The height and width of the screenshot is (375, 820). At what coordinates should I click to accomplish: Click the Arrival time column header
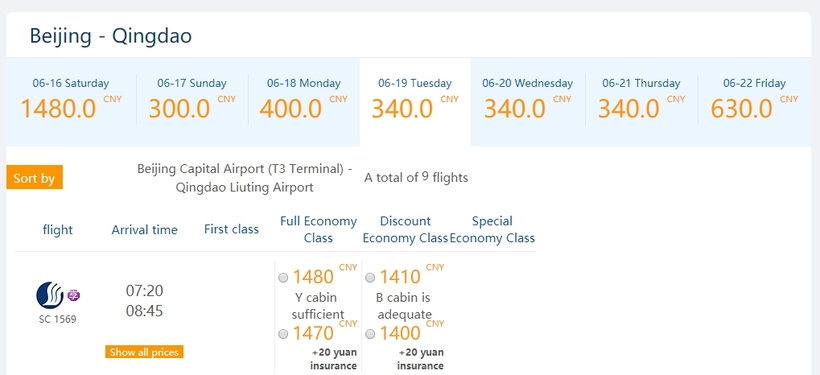(144, 230)
